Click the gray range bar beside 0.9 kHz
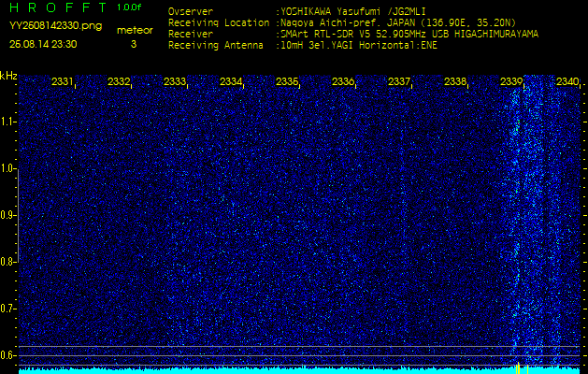The image size is (588, 374). [18, 215]
